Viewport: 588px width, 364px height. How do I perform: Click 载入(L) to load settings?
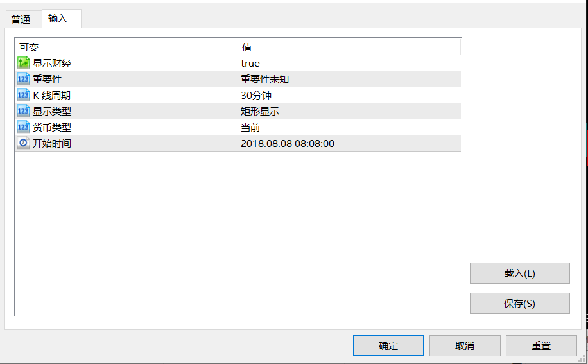pyautogui.click(x=519, y=273)
